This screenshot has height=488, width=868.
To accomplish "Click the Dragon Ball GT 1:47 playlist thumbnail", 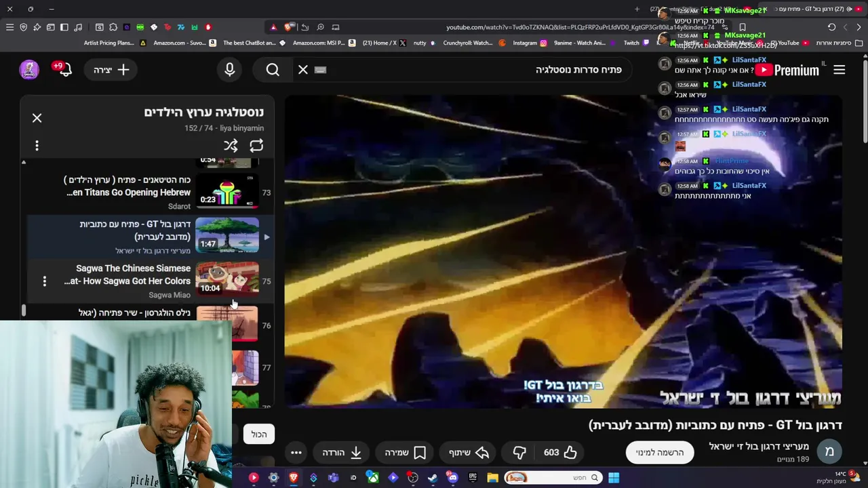I will (x=227, y=235).
